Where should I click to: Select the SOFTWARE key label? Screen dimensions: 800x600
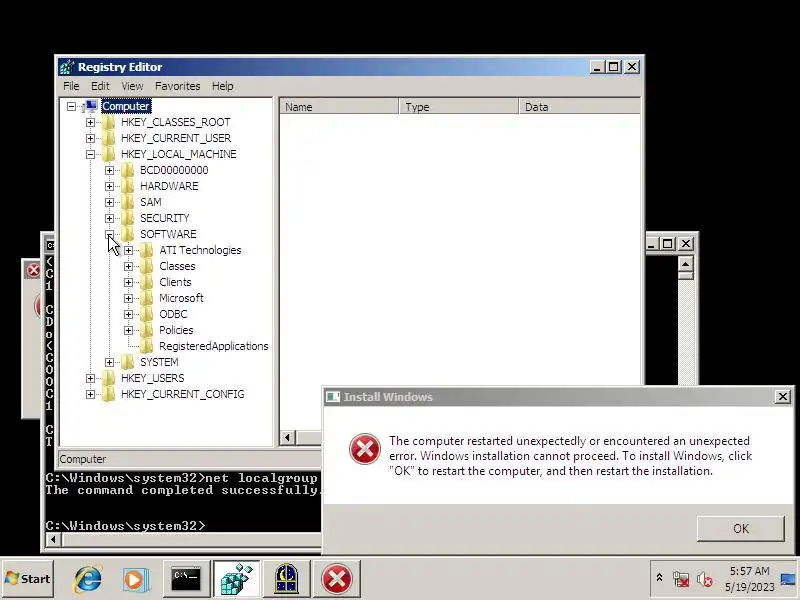tap(168, 234)
